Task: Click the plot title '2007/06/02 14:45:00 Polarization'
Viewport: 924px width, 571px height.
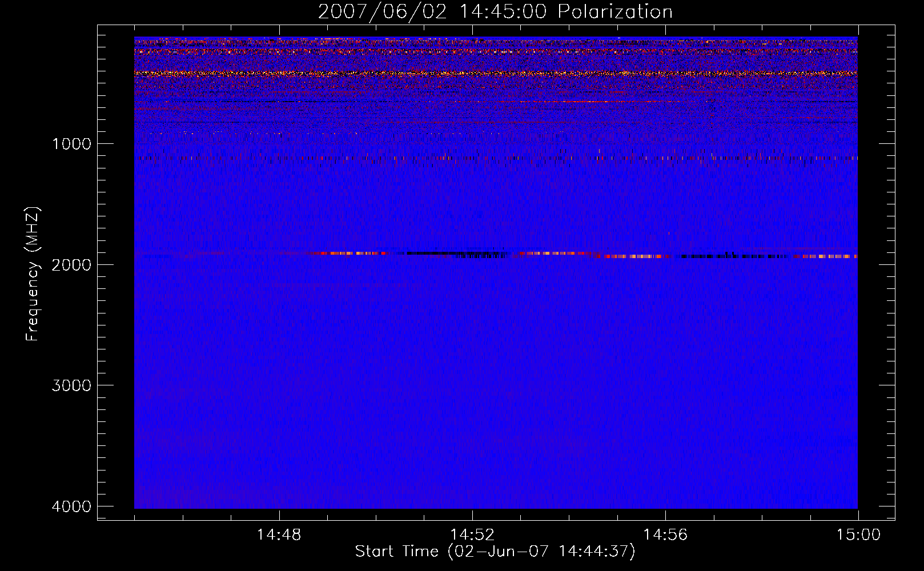Action: (495, 11)
